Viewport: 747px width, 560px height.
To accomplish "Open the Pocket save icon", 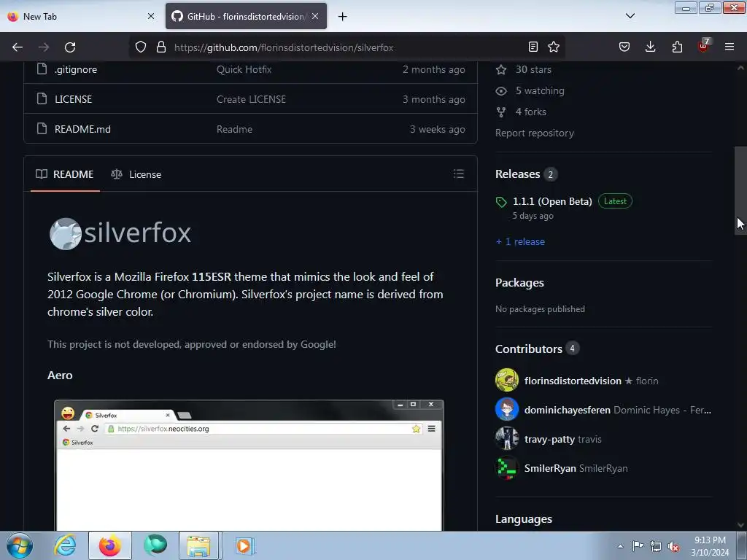I will tap(624, 47).
